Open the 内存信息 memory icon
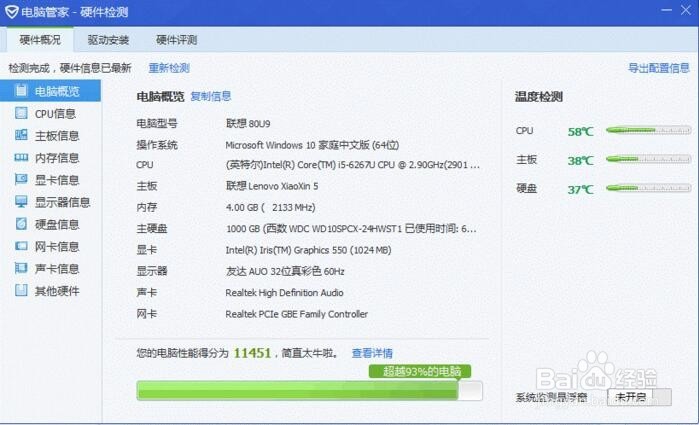The image size is (699, 425). (21, 157)
